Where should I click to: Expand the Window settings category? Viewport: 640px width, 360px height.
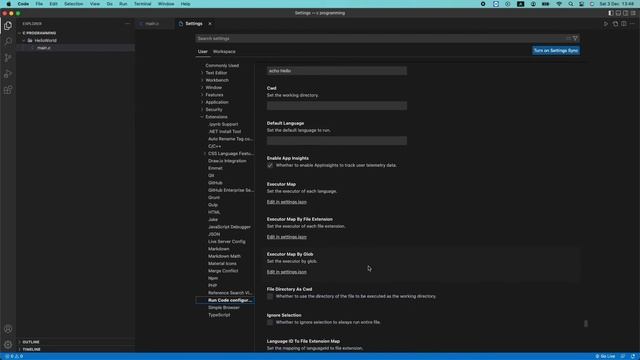(x=202, y=87)
